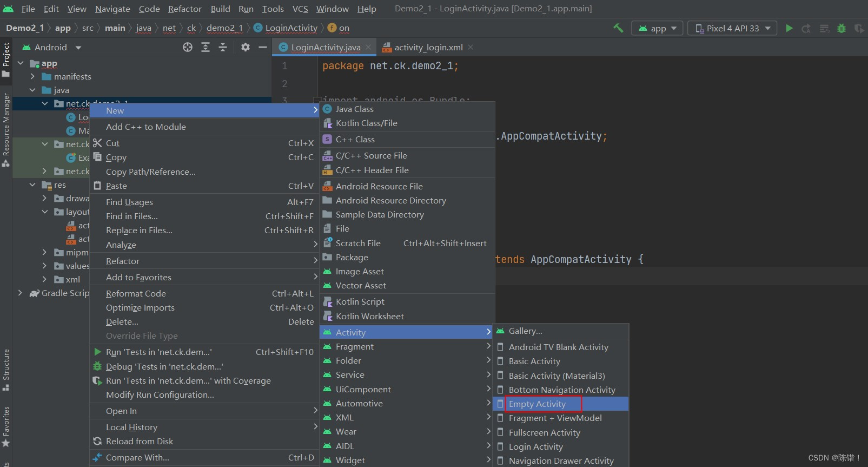
Task: Open Pixel 4 API 33 device dropdown
Action: (732, 28)
